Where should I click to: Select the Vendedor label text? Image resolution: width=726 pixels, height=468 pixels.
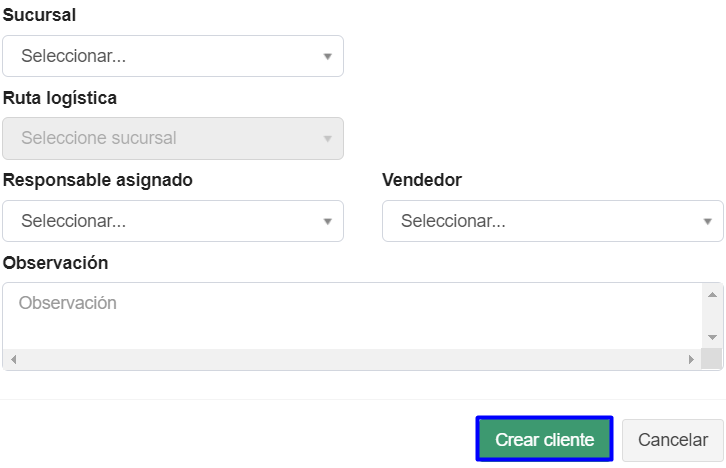coord(422,180)
